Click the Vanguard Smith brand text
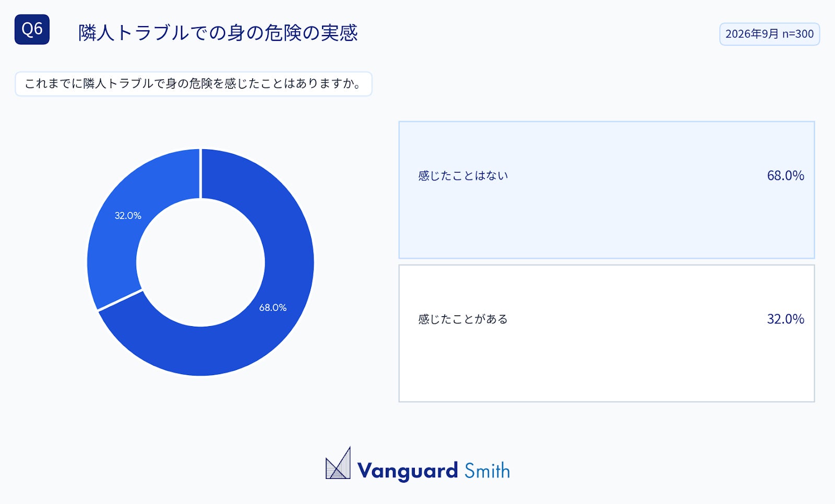Screen dimensions: 835x504 (x=433, y=471)
